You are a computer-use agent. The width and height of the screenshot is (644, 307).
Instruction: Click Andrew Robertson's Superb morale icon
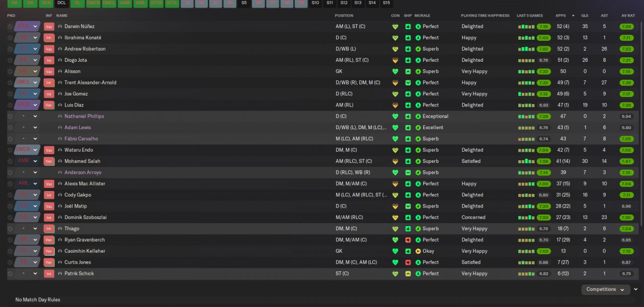click(x=418, y=49)
